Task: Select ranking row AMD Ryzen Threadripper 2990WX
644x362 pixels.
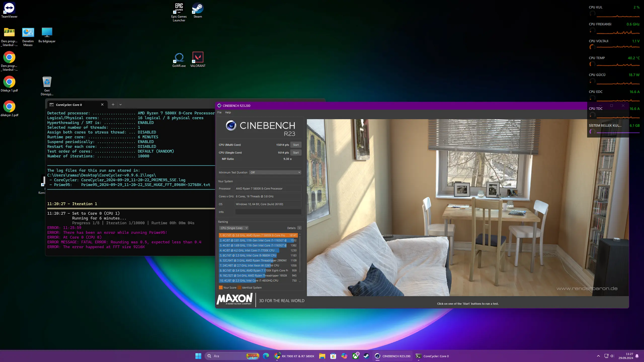Action: pos(258,260)
